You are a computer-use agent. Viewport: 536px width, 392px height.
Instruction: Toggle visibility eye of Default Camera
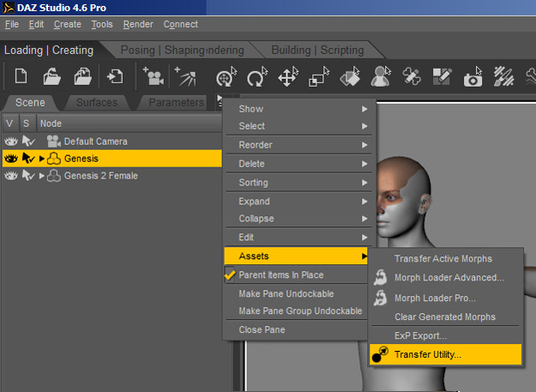11,142
